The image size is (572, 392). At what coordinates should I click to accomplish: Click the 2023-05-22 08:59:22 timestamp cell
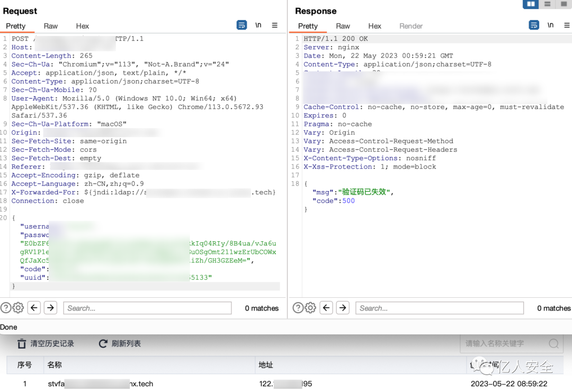[509, 384]
